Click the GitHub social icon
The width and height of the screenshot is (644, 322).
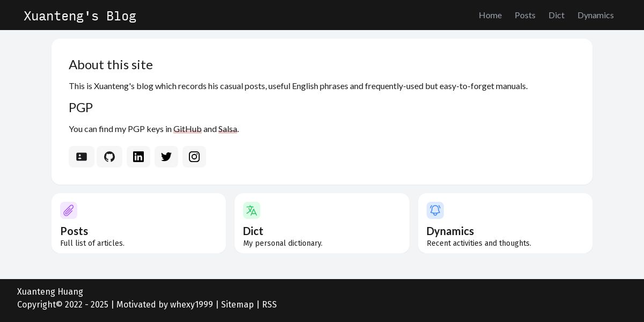click(x=109, y=157)
